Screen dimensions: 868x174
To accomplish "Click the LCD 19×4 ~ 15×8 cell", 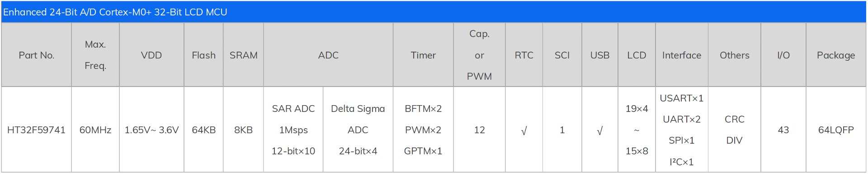I will [x=637, y=130].
